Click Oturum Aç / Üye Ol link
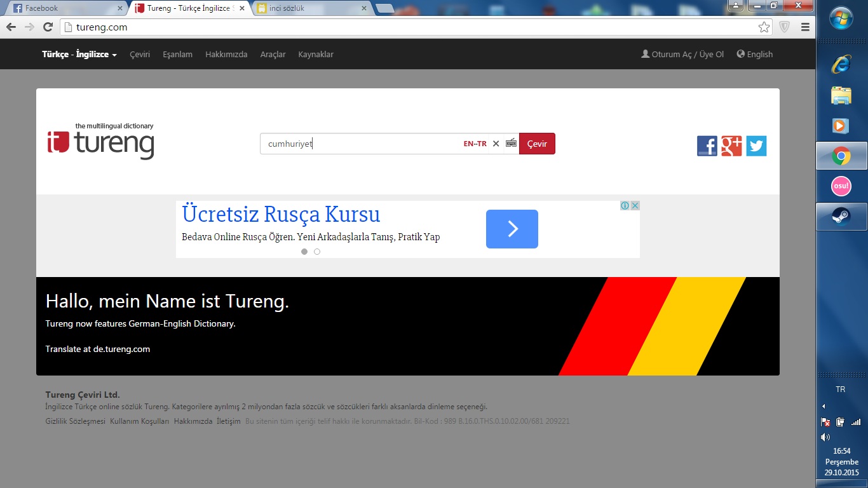 (682, 55)
